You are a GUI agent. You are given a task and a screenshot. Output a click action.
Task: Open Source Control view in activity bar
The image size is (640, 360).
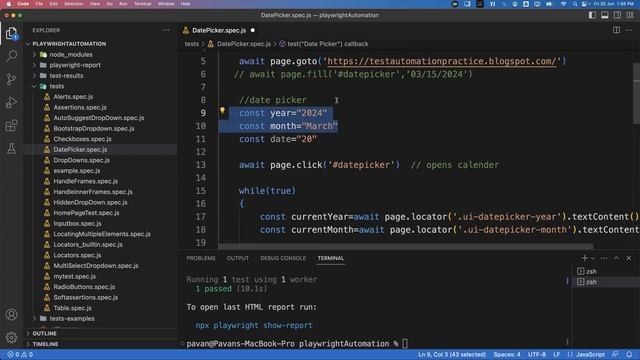[x=11, y=79]
